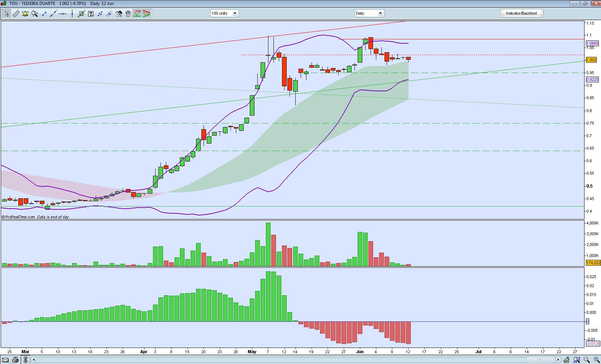The image size is (601, 364).
Task: Toggle the oblique trend lines detection button
Action: tap(147, 14)
